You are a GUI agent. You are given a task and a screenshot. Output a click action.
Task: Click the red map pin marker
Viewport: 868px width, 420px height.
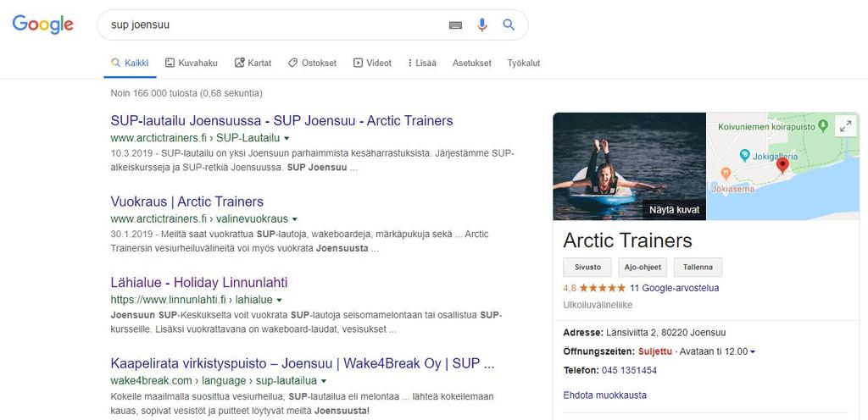pos(782,165)
